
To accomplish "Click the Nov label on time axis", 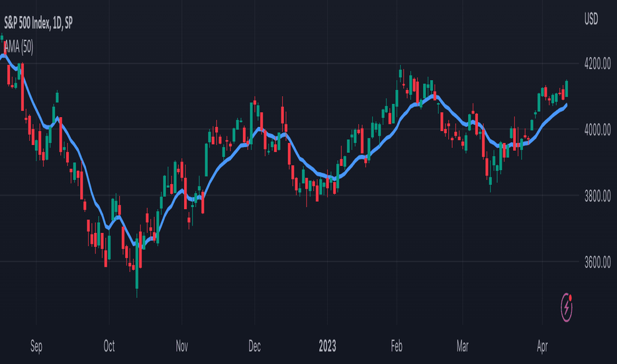I will coord(182,346).
